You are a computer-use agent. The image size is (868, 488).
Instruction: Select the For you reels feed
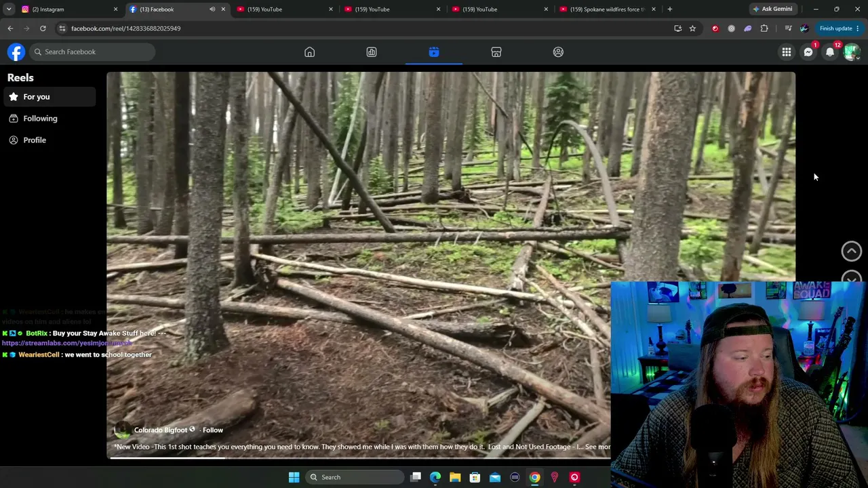click(x=49, y=97)
